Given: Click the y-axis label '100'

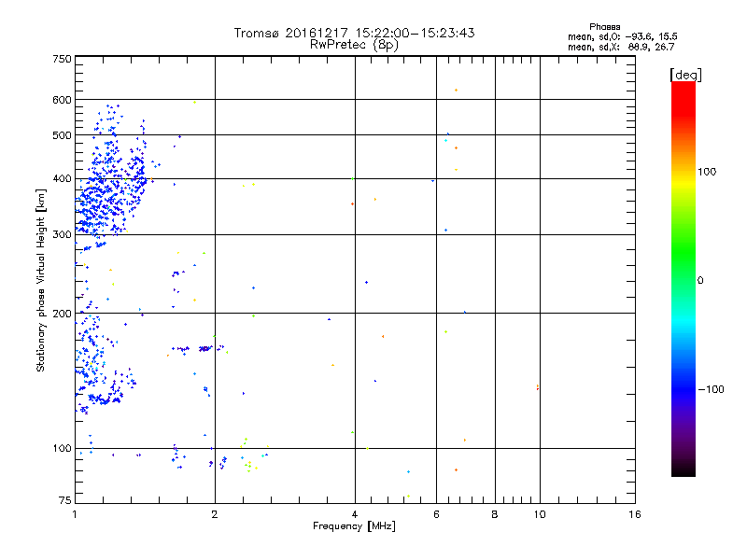Looking at the screenshot, I should tap(62, 448).
